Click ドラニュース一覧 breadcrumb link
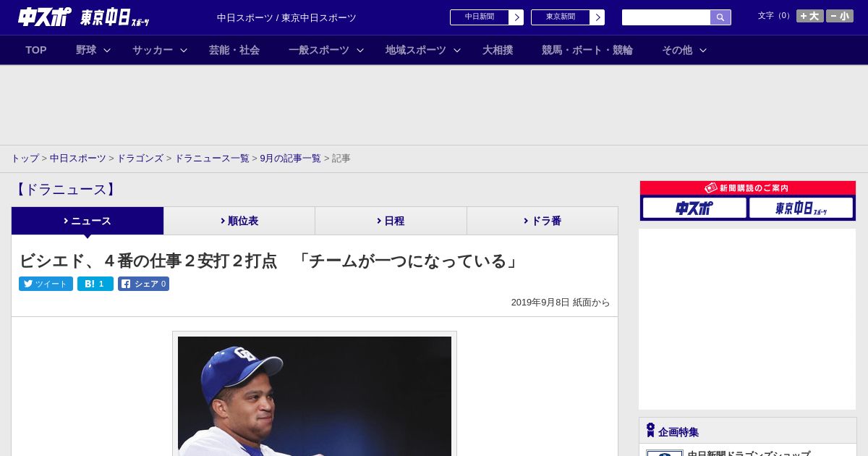Screen dimensions: 868x456 coord(212,159)
